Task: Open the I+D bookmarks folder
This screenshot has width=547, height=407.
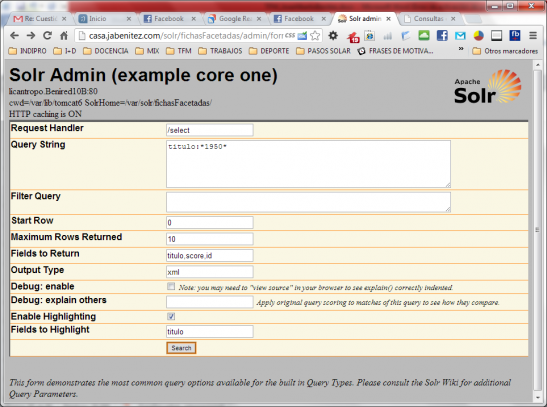Action: click(x=65, y=51)
